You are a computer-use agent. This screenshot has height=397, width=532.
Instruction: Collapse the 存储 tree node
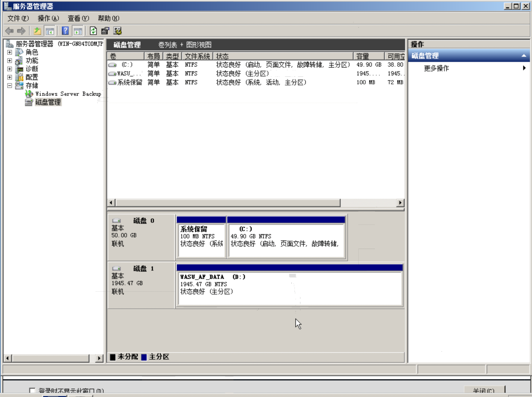[10, 86]
